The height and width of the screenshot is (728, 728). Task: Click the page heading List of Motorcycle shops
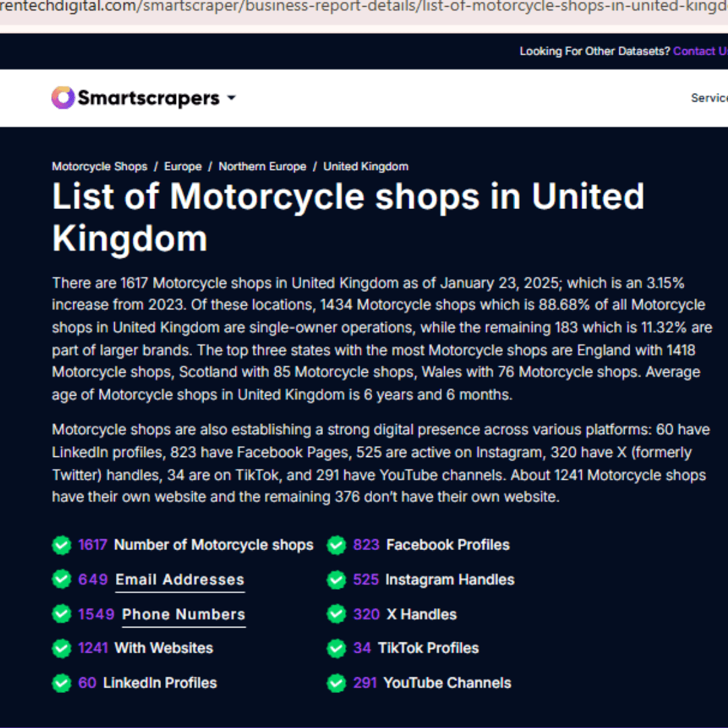pyautogui.click(x=348, y=217)
